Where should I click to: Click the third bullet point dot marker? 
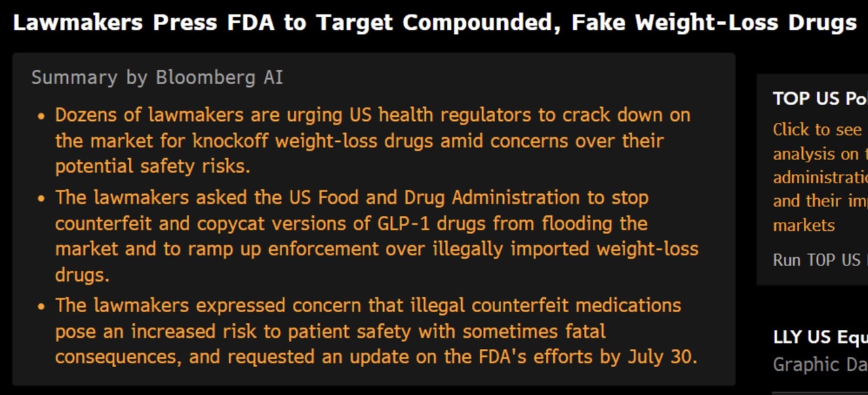pos(41,307)
